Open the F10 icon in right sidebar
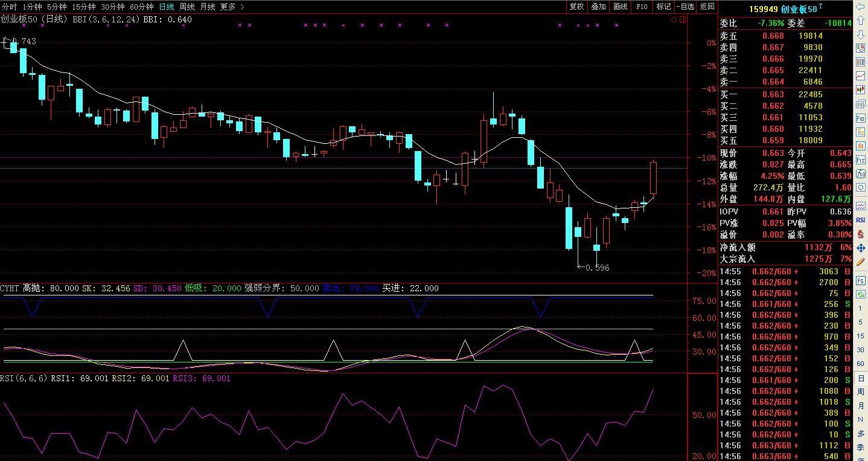The height and width of the screenshot is (461, 868). pyautogui.click(x=861, y=118)
